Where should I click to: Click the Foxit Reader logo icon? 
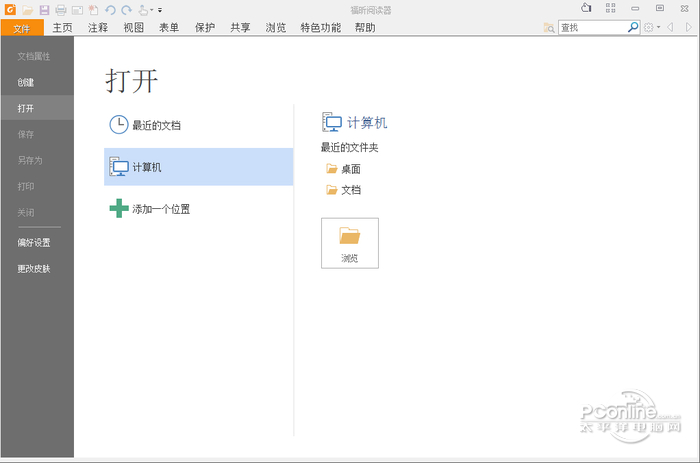click(10, 9)
